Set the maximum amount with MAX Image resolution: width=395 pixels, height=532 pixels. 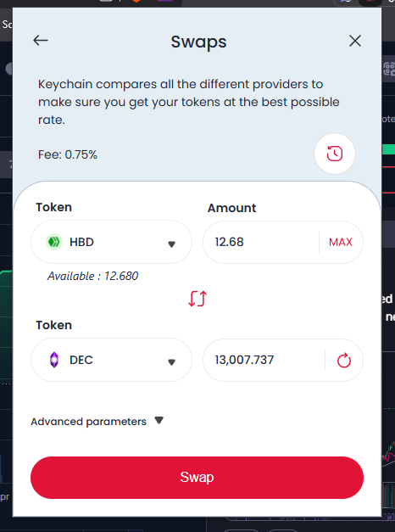click(341, 242)
